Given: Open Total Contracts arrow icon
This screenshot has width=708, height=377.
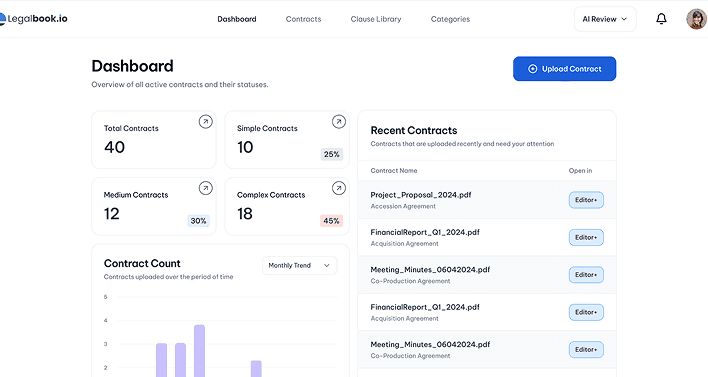Looking at the screenshot, I should click(205, 121).
